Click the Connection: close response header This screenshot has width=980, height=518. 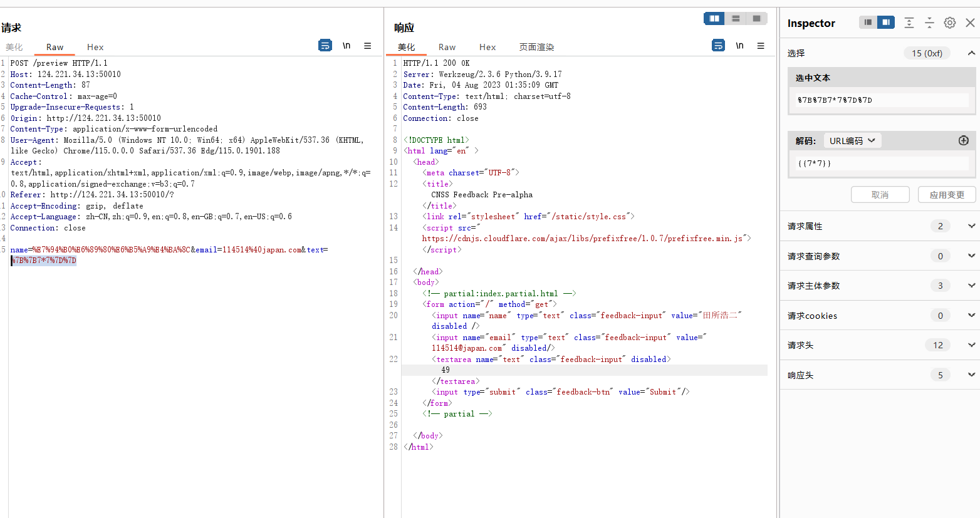(440, 118)
